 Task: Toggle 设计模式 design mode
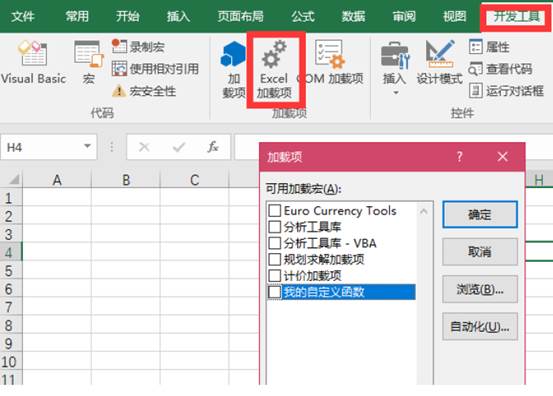439,62
